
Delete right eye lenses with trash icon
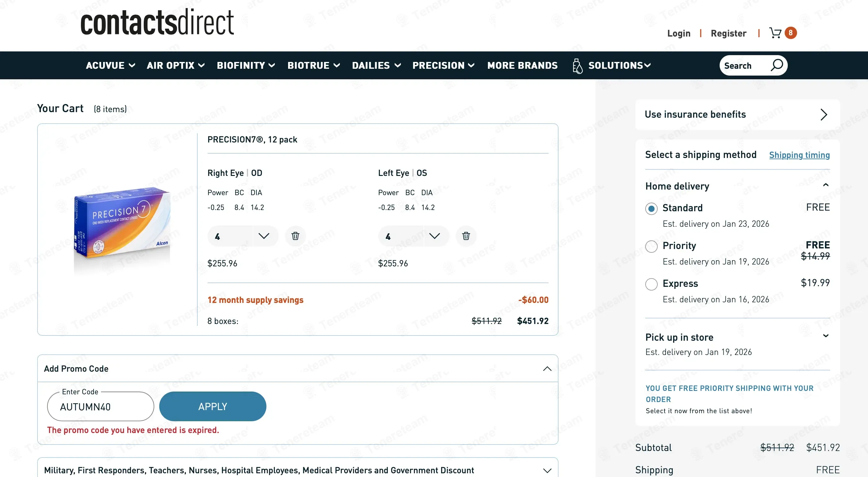[x=295, y=236]
